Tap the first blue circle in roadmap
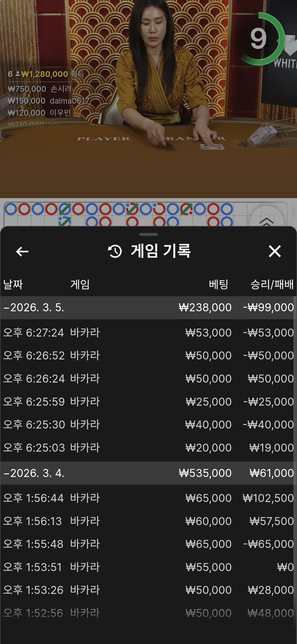This screenshot has width=297, height=644. tap(11, 209)
